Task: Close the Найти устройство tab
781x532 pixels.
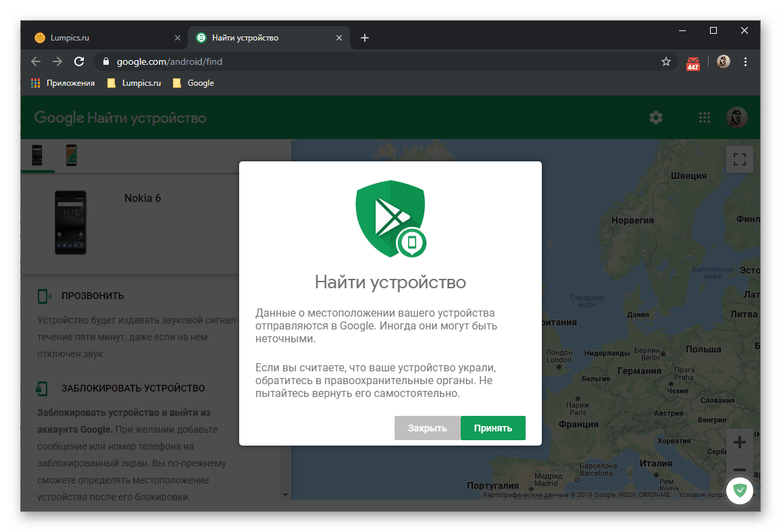Action: pos(339,38)
